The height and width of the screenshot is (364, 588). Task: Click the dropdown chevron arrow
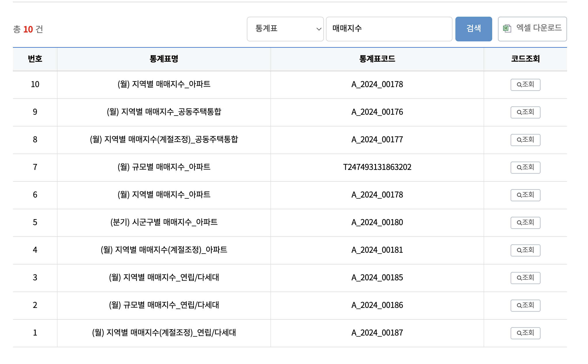click(x=318, y=29)
